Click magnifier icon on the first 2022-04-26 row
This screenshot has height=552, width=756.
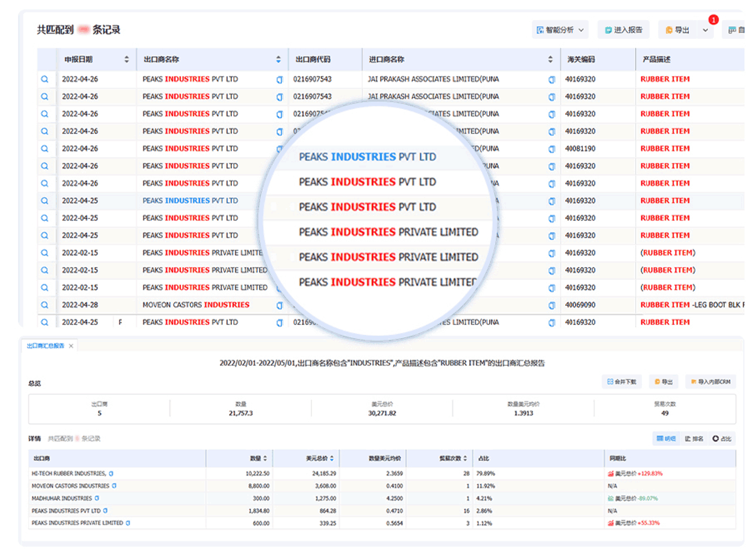(45, 80)
